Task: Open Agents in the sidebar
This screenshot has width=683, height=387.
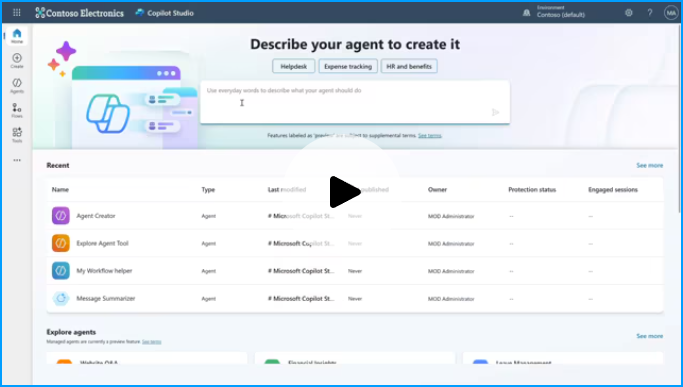Action: [x=17, y=85]
